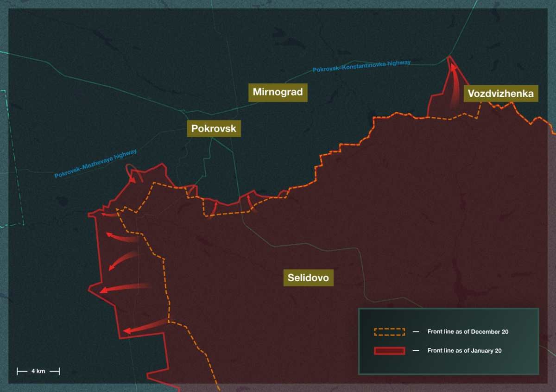This screenshot has height=392, width=556.
Task: Click the Pokrovsk-Mezhevaya highway text
Action: [95, 163]
